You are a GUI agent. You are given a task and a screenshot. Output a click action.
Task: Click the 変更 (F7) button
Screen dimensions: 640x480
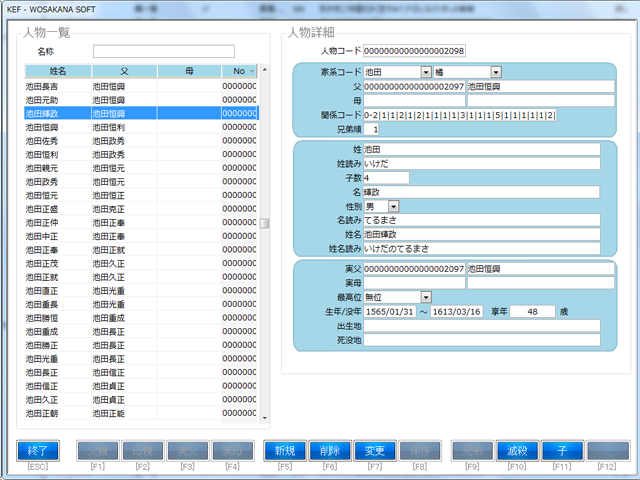coord(375,451)
